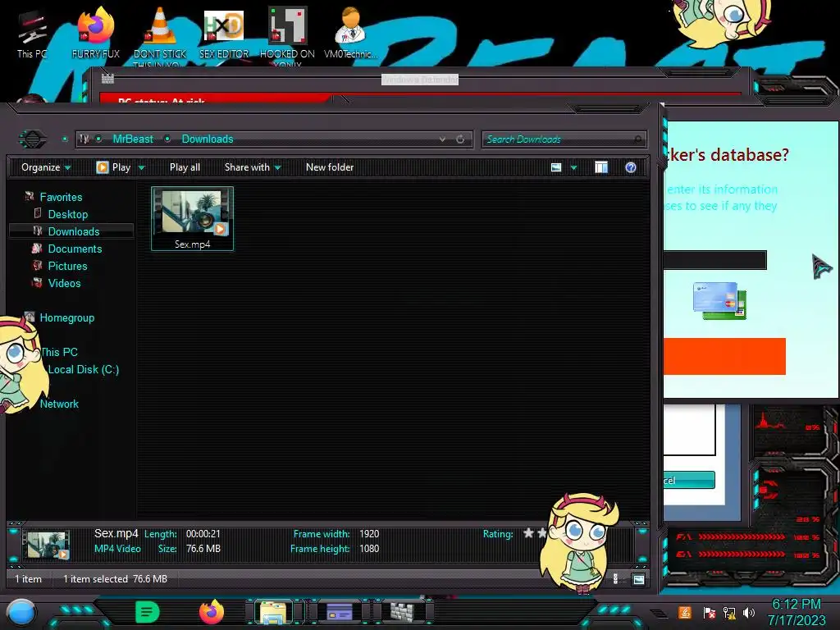Click the search magnifier icon in Explorer

pos(637,139)
